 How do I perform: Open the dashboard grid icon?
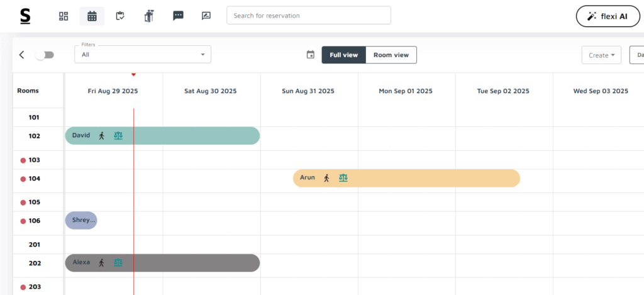click(64, 16)
